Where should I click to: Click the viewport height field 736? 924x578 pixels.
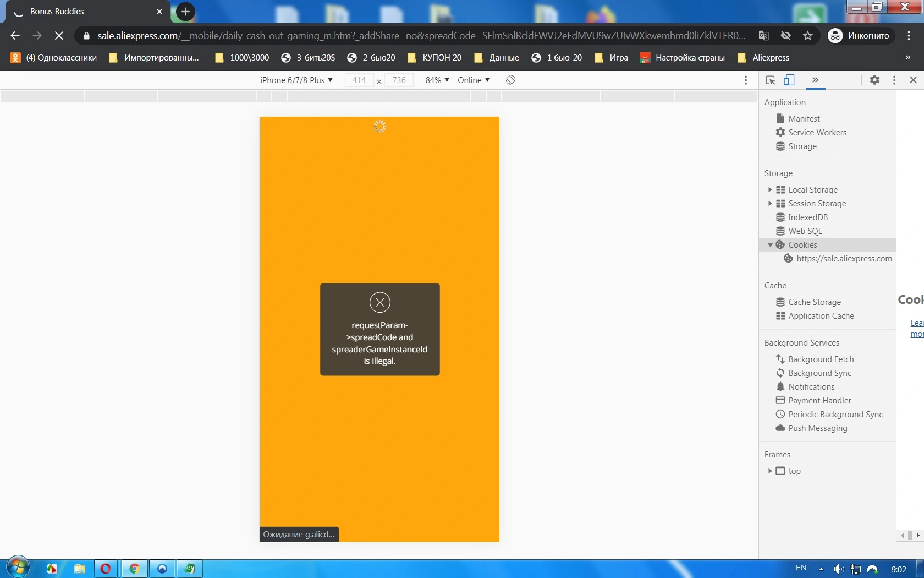[399, 80]
